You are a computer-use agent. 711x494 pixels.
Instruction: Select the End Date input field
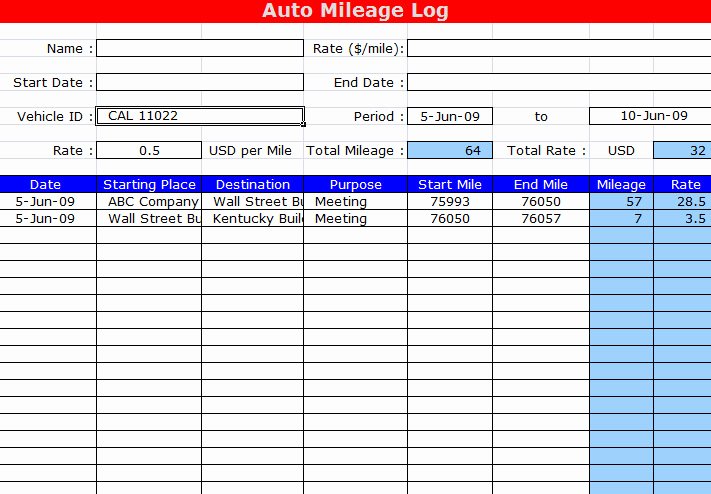pos(559,82)
